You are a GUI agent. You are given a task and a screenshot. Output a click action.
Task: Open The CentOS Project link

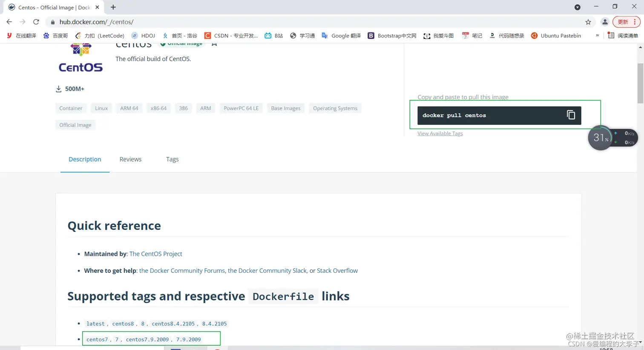coord(155,254)
